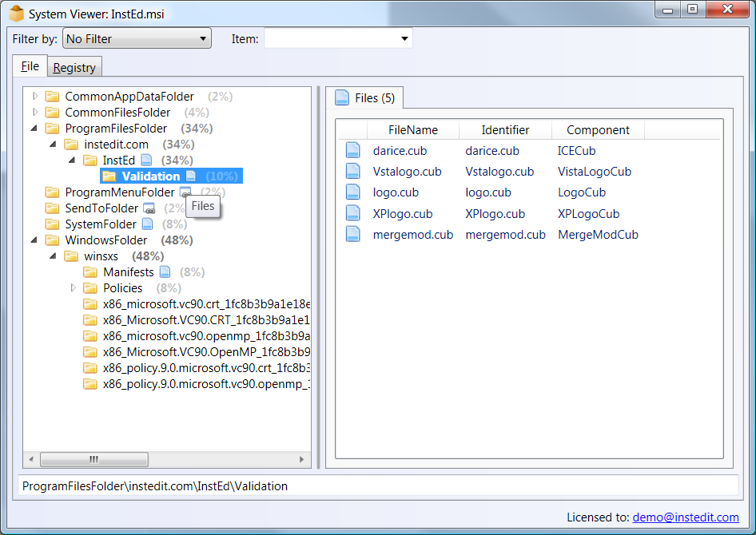Select the ICECub component cell
This screenshot has height=535, width=756.
577,151
